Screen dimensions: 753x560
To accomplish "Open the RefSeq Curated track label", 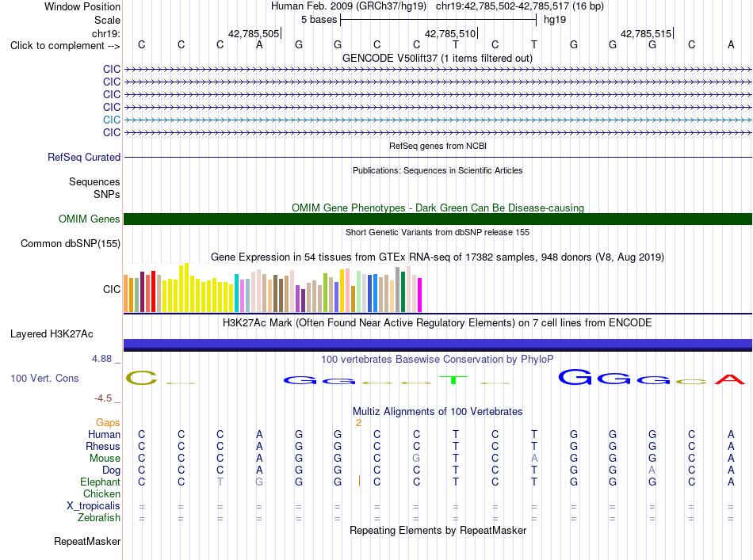I will [x=84, y=157].
